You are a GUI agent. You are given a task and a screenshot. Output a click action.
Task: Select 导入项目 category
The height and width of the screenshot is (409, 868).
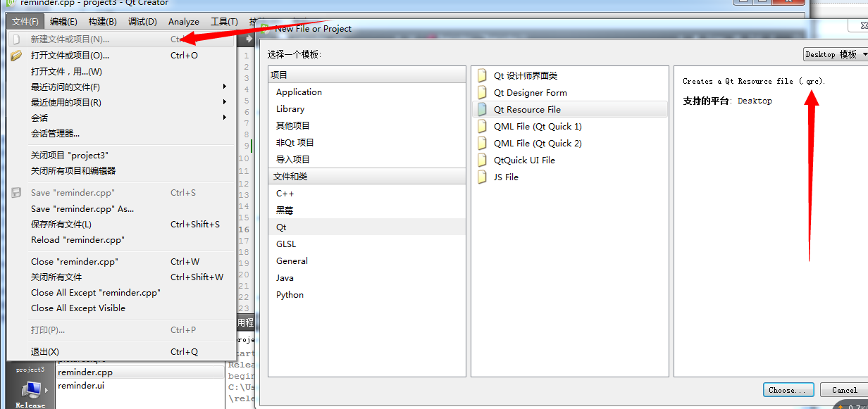point(367,160)
